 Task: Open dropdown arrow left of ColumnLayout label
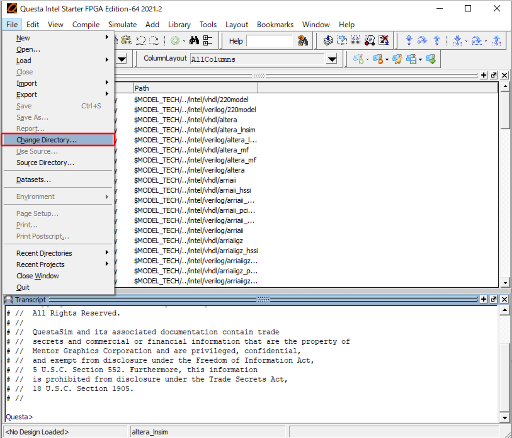coord(122,59)
